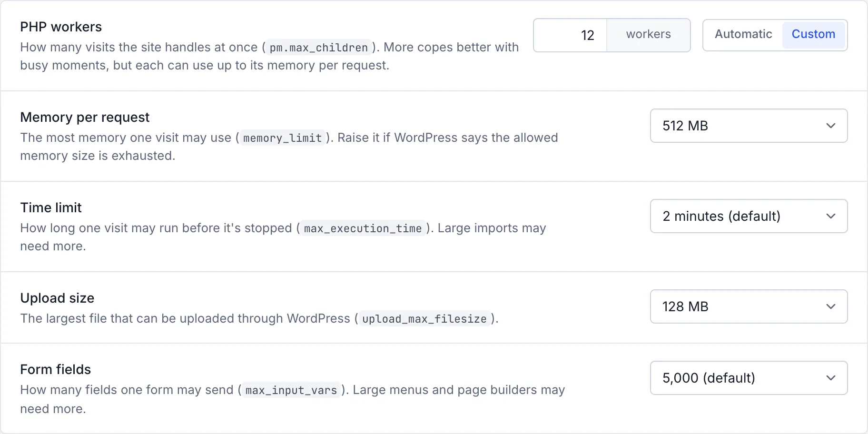
Task: Click the 'workers' unit label beside the number field
Action: 648,35
